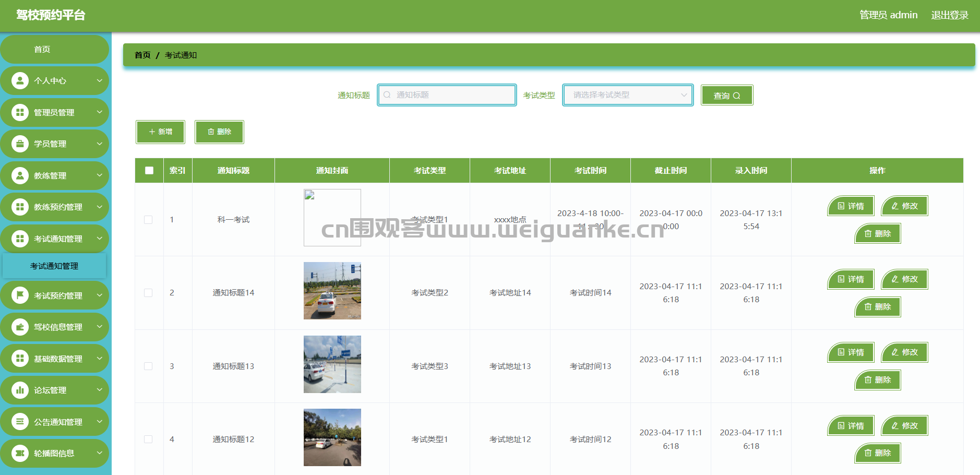The image size is (980, 475).
Task: Expand the 个人中心 menu chevron
Action: (99, 81)
